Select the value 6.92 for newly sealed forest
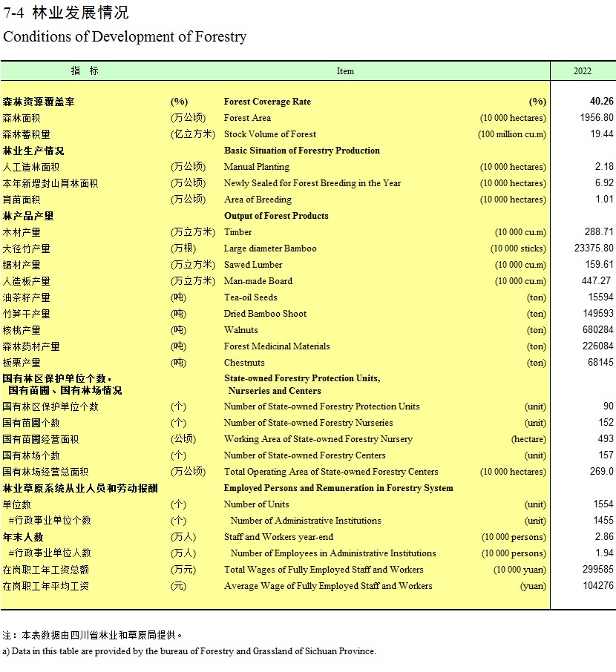 tap(604, 182)
